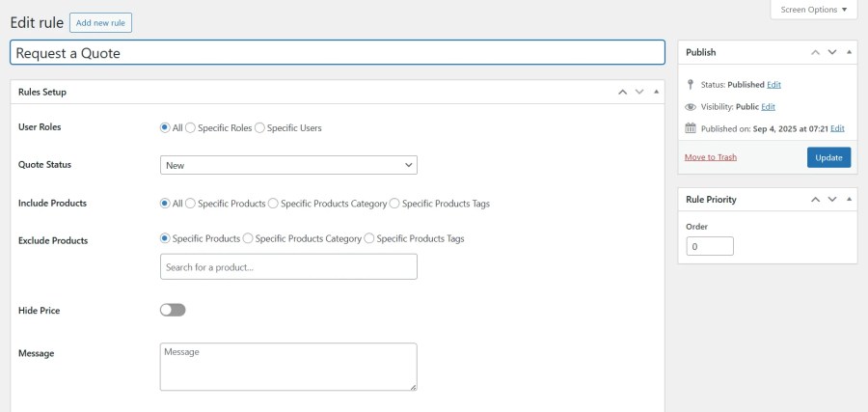
Task: Move Publish panel down arrow
Action: pyautogui.click(x=832, y=52)
